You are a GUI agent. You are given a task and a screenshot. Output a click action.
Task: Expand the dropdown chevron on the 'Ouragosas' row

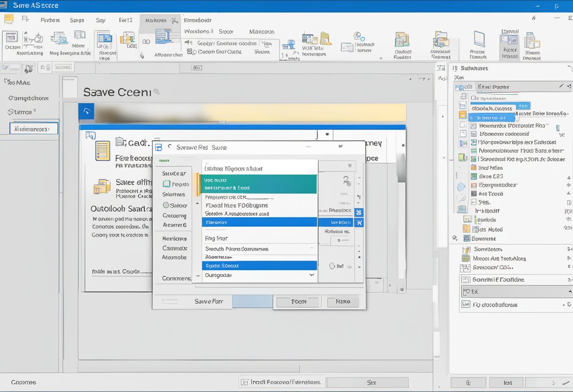point(311,275)
